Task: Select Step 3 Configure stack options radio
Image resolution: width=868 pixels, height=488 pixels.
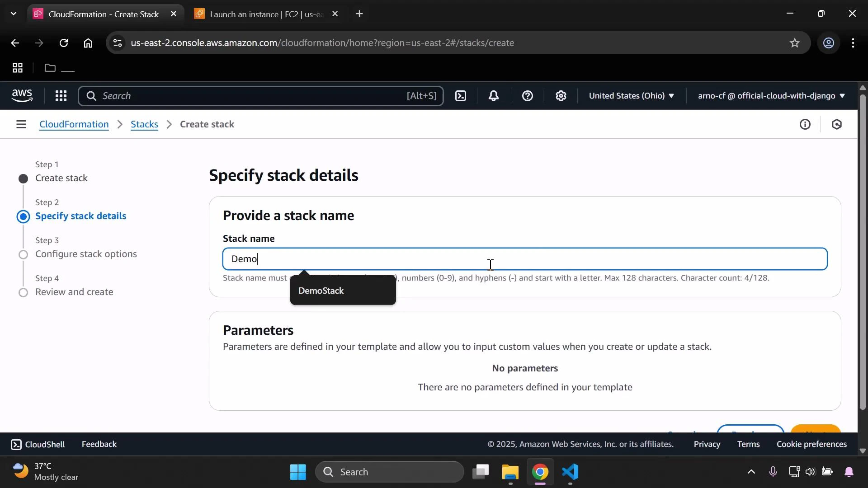Action: click(23, 254)
